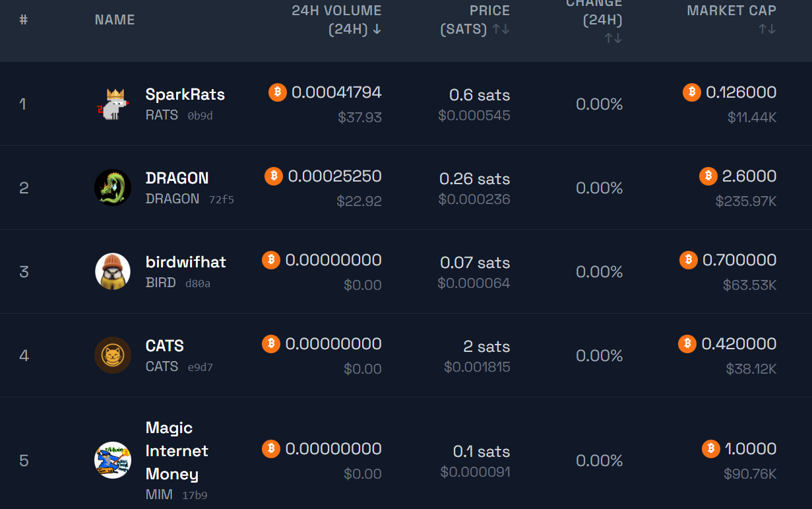Click DRAGON token ID 72f5
The height and width of the screenshot is (509, 812).
222,199
